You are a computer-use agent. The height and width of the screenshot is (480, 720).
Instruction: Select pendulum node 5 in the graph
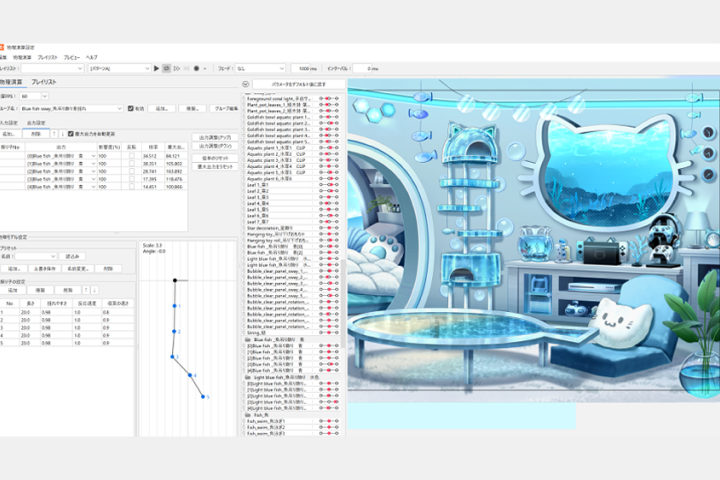coord(203,396)
